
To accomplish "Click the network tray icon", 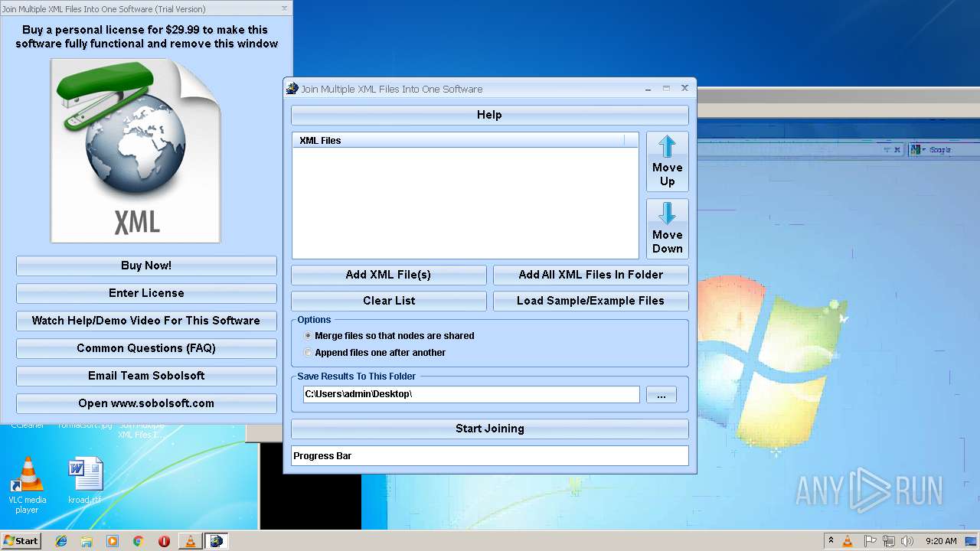I will click(890, 541).
